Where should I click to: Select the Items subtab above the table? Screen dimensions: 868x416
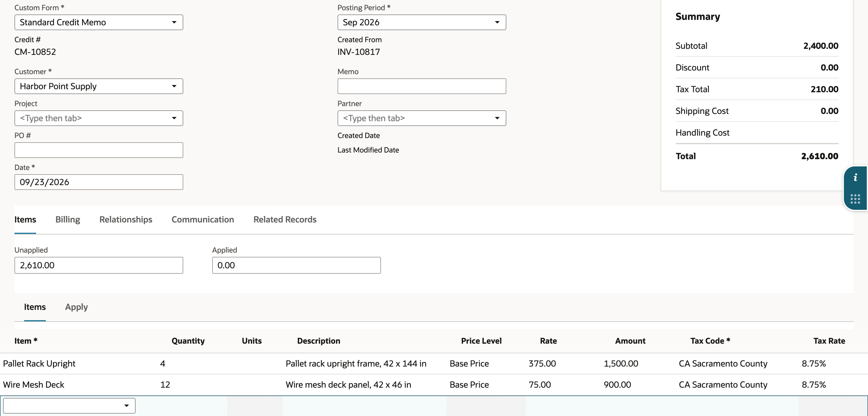(x=35, y=307)
